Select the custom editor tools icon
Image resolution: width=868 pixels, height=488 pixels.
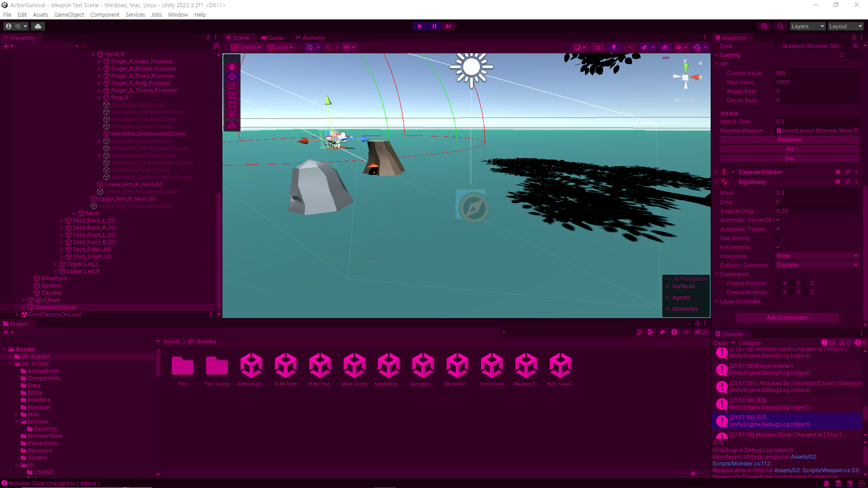(232, 126)
